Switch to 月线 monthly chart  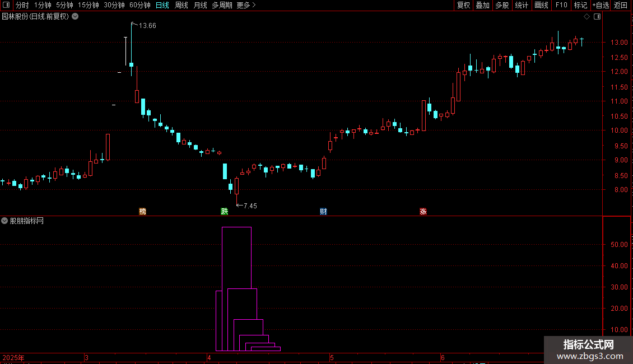200,5
